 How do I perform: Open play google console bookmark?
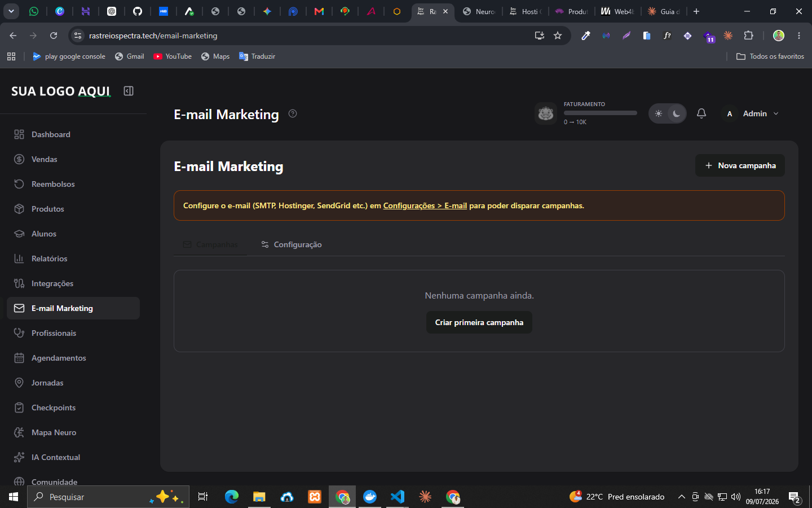(x=69, y=56)
